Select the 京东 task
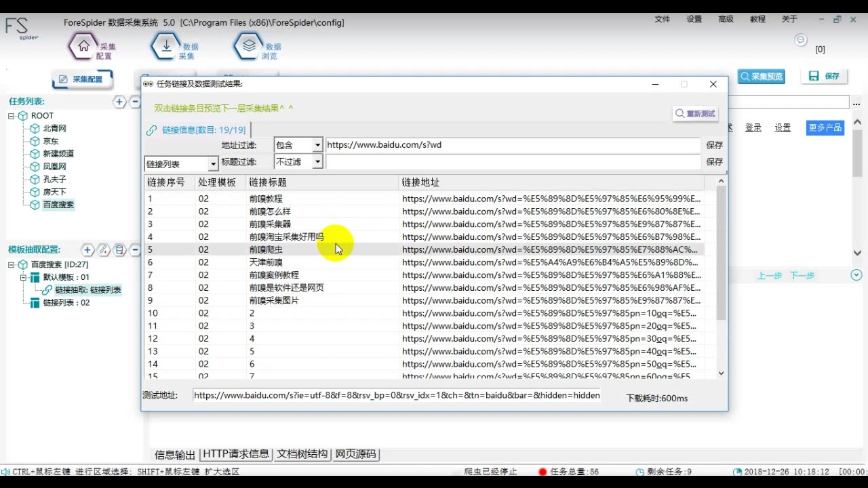Viewport: 868px width, 488px height. 51,141
